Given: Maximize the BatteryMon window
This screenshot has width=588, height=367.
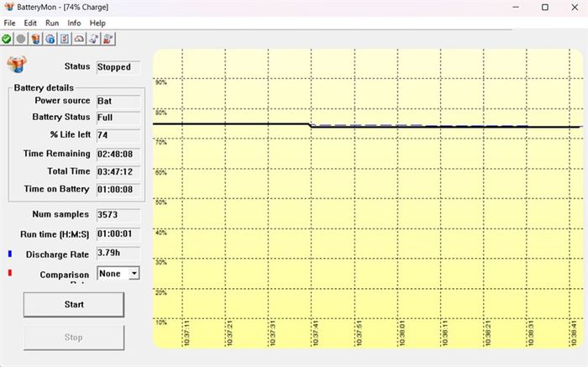Looking at the screenshot, I should pyautogui.click(x=545, y=7).
